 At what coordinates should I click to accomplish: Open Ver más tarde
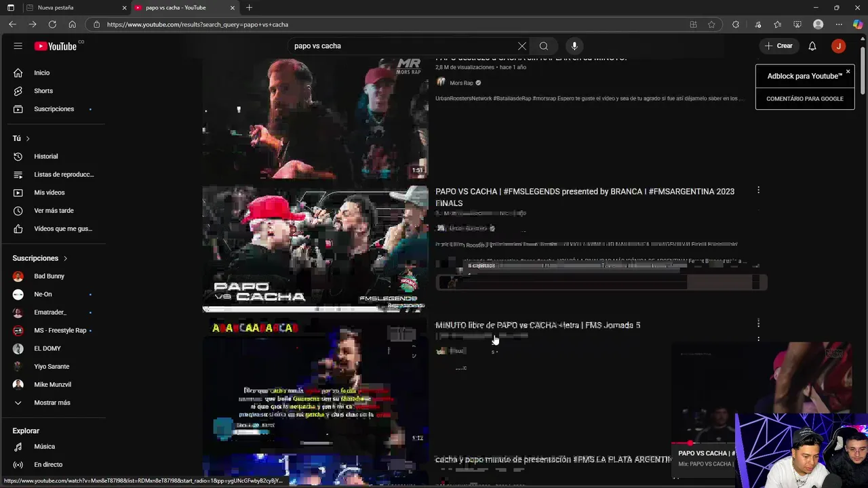[x=53, y=211]
